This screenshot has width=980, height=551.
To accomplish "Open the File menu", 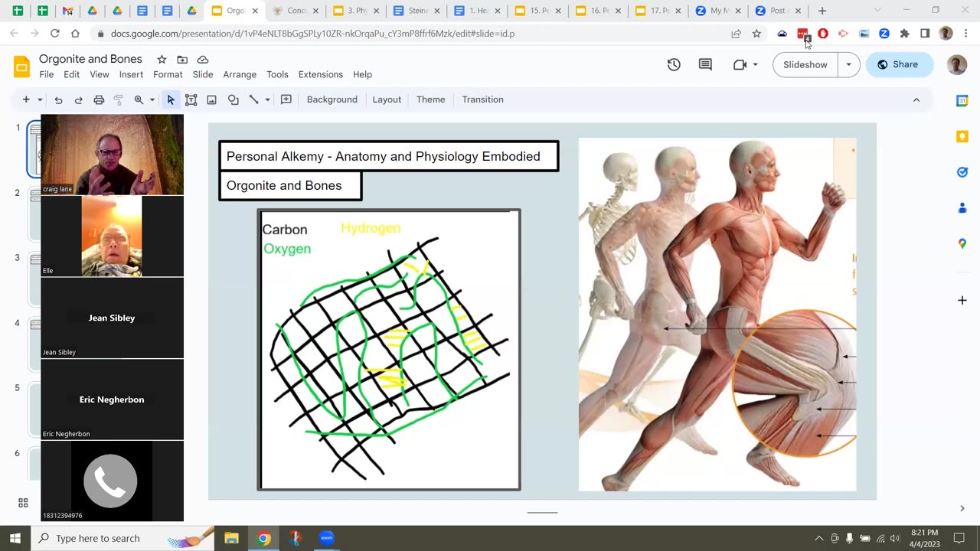I will coord(47,74).
